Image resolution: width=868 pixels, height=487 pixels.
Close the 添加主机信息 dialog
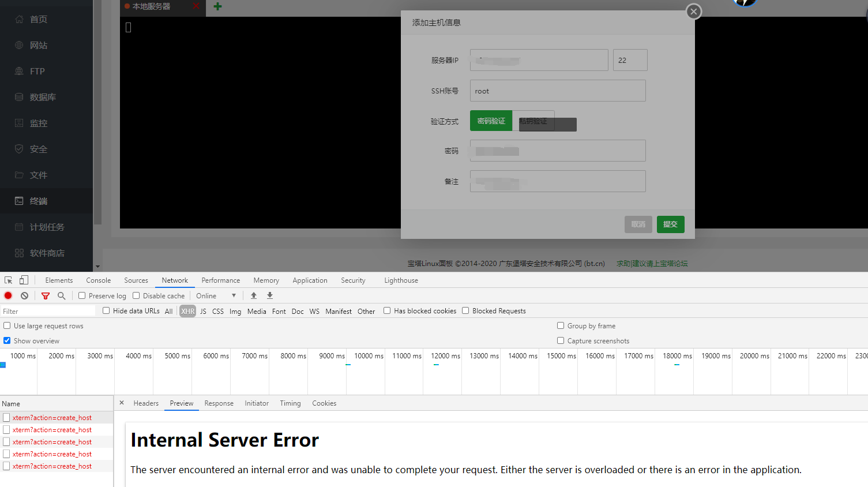(694, 11)
